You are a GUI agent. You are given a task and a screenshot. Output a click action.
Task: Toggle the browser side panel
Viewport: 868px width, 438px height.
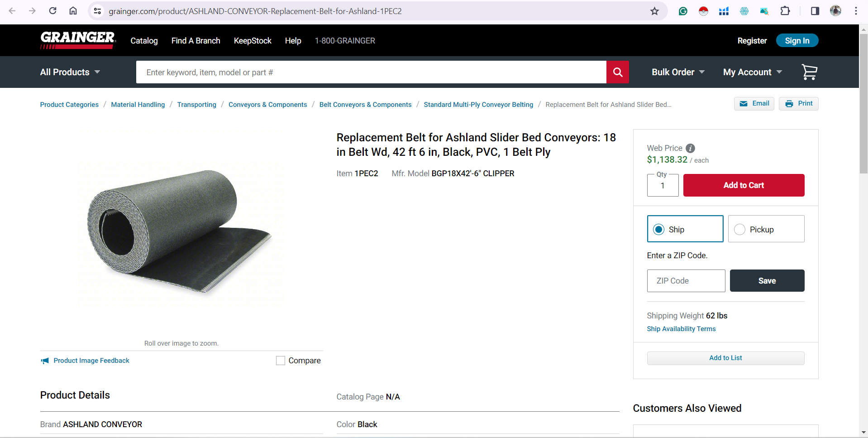[x=815, y=11]
